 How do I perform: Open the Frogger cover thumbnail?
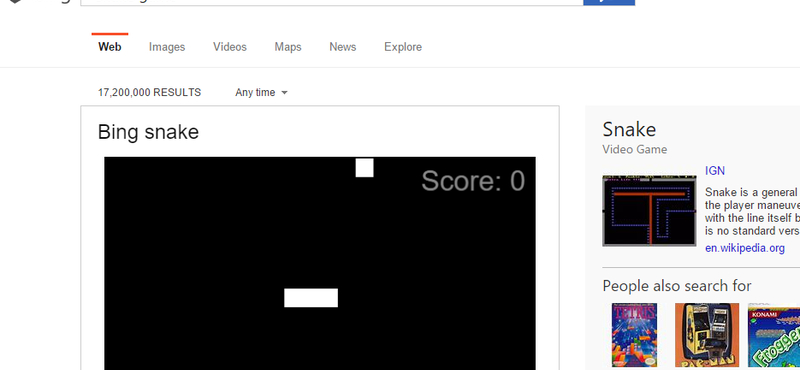coord(774,335)
